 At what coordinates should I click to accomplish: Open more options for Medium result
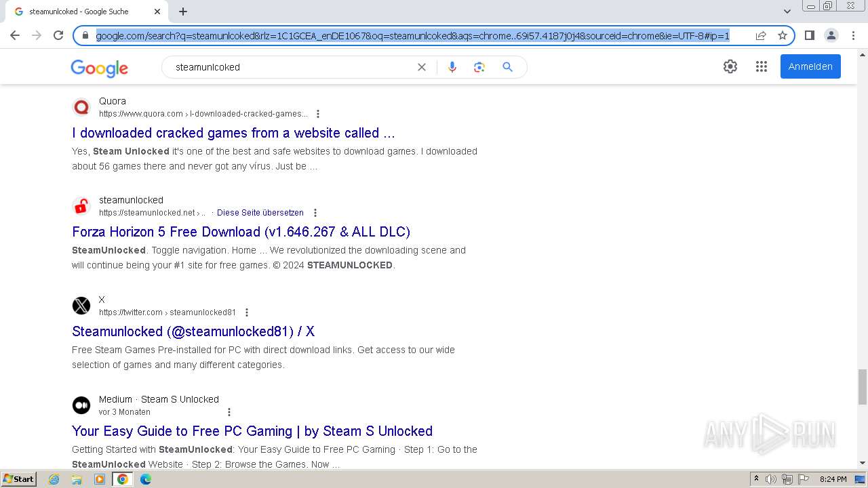pyautogui.click(x=229, y=412)
